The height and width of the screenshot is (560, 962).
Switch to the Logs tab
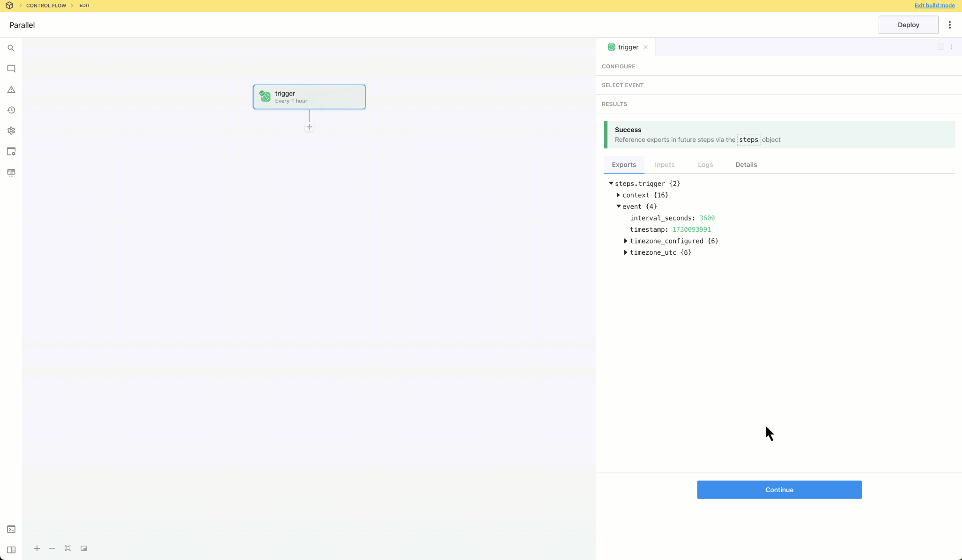705,165
